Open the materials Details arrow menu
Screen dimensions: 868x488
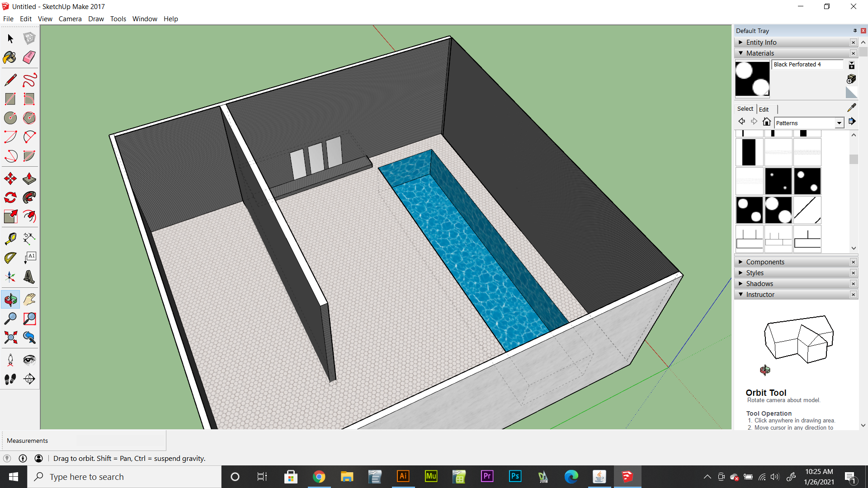pyautogui.click(x=852, y=121)
